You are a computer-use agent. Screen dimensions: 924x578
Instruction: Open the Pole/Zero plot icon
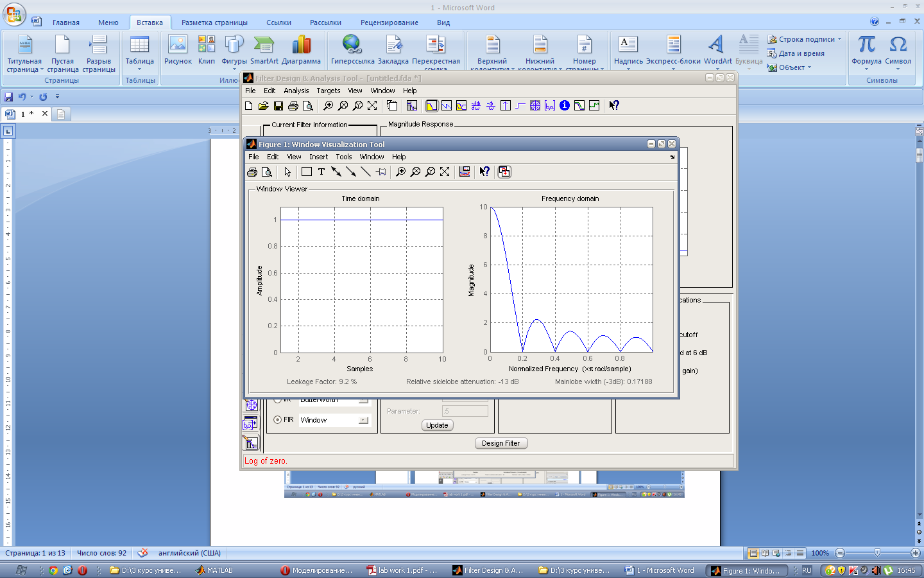coord(535,106)
